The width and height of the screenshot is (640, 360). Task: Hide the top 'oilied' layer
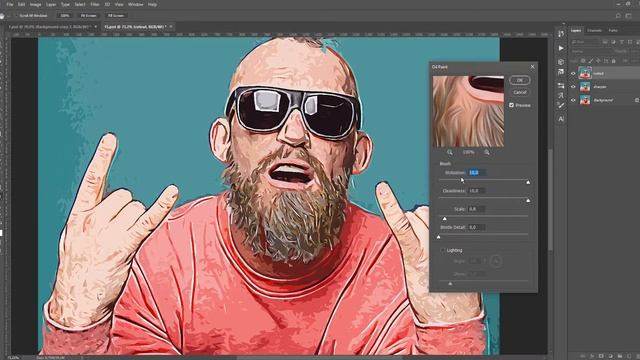click(573, 73)
